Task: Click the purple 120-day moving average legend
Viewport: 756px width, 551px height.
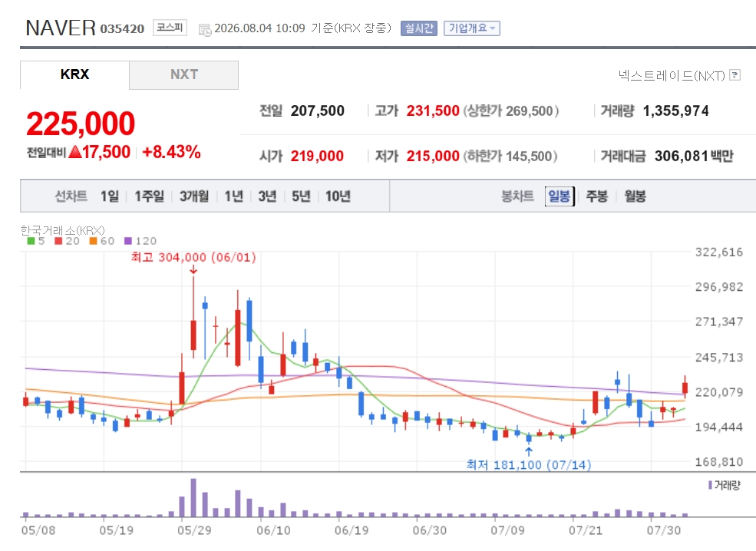Action: coord(140,241)
